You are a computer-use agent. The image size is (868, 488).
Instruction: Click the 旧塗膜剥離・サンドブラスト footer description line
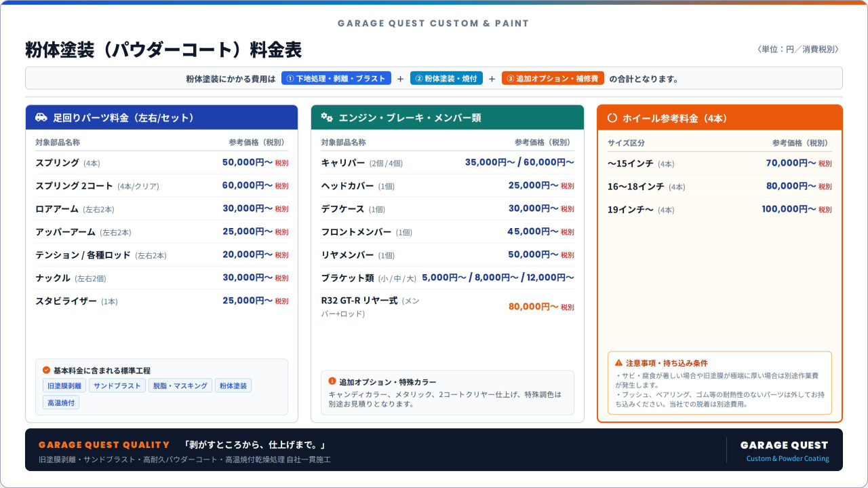click(x=185, y=459)
